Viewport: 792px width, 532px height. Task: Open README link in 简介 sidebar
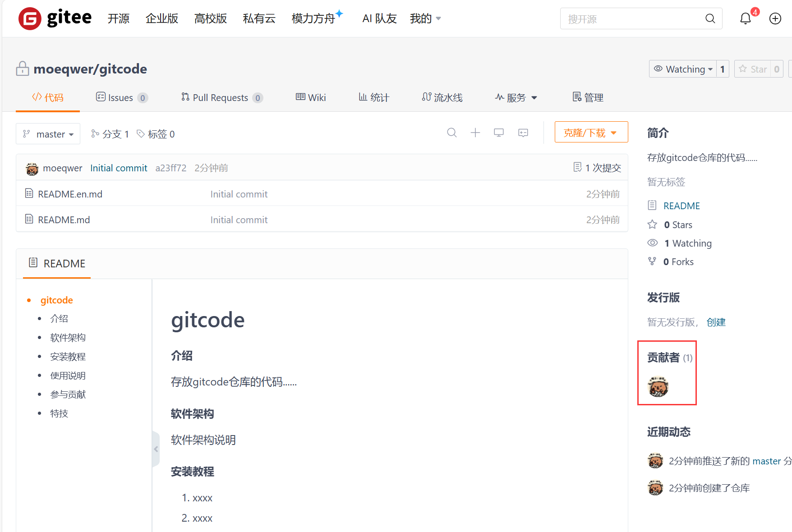point(681,206)
